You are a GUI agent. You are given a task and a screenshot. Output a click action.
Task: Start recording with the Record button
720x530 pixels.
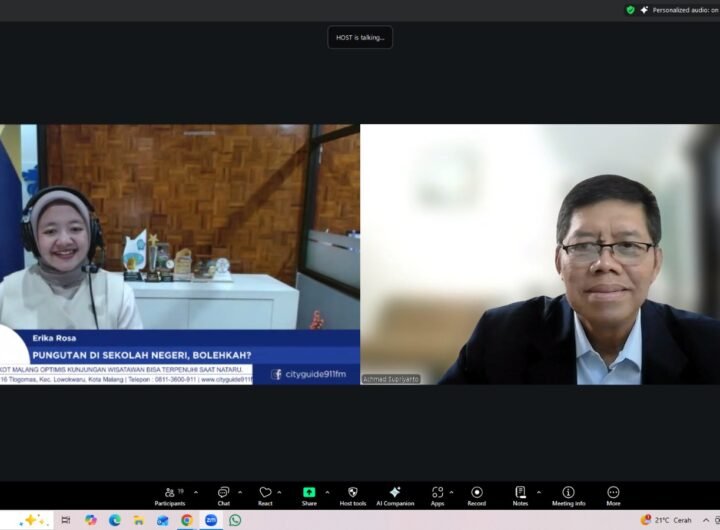pyautogui.click(x=476, y=494)
